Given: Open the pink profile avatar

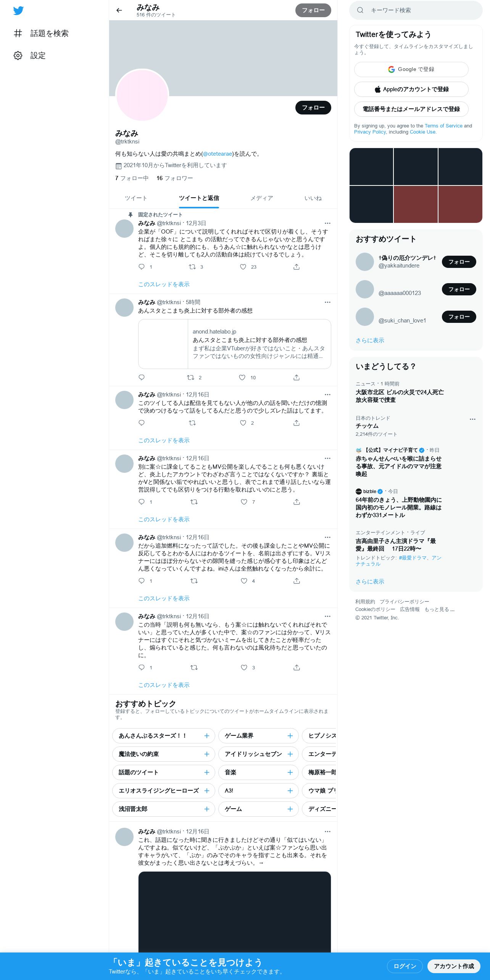Looking at the screenshot, I should pyautogui.click(x=142, y=95).
